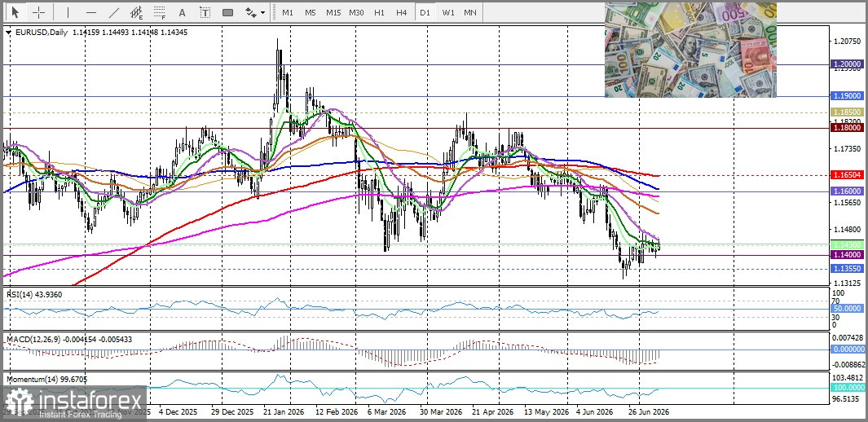Select the 1.16000 price level label
This screenshot has height=422, width=868.
pos(848,191)
